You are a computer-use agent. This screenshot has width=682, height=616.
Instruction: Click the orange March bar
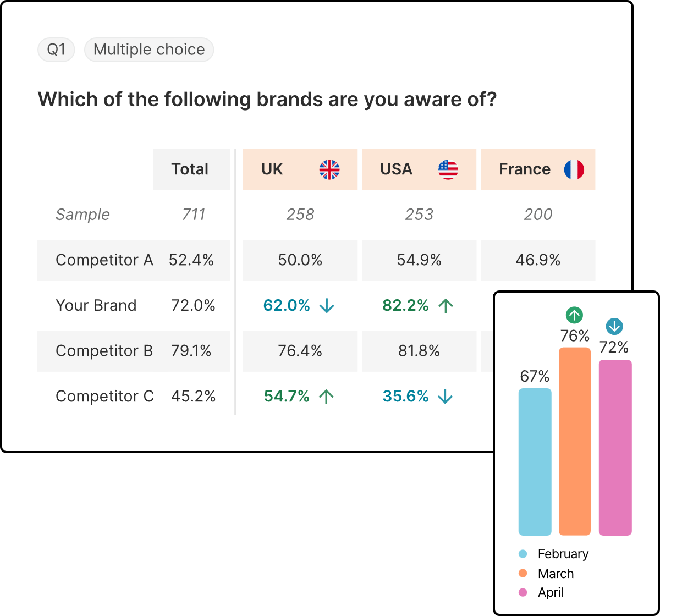pyautogui.click(x=574, y=441)
